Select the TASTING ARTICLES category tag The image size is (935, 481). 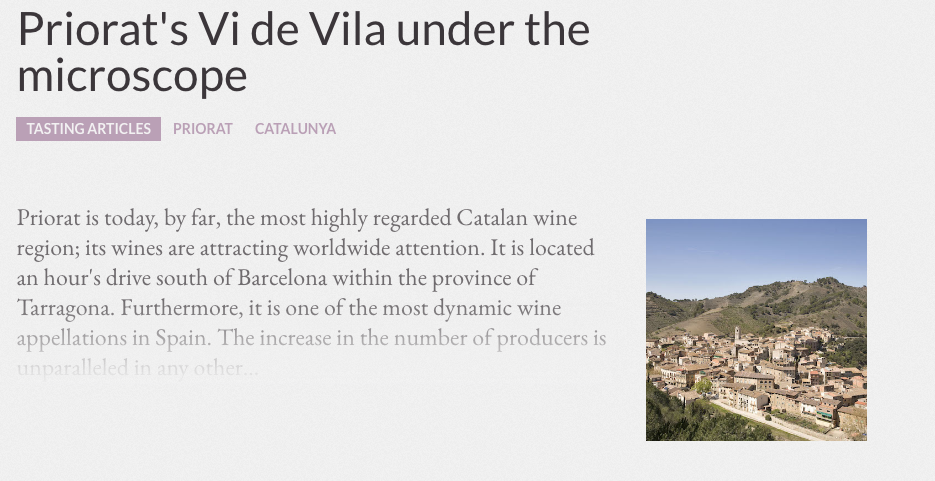pyautogui.click(x=88, y=129)
